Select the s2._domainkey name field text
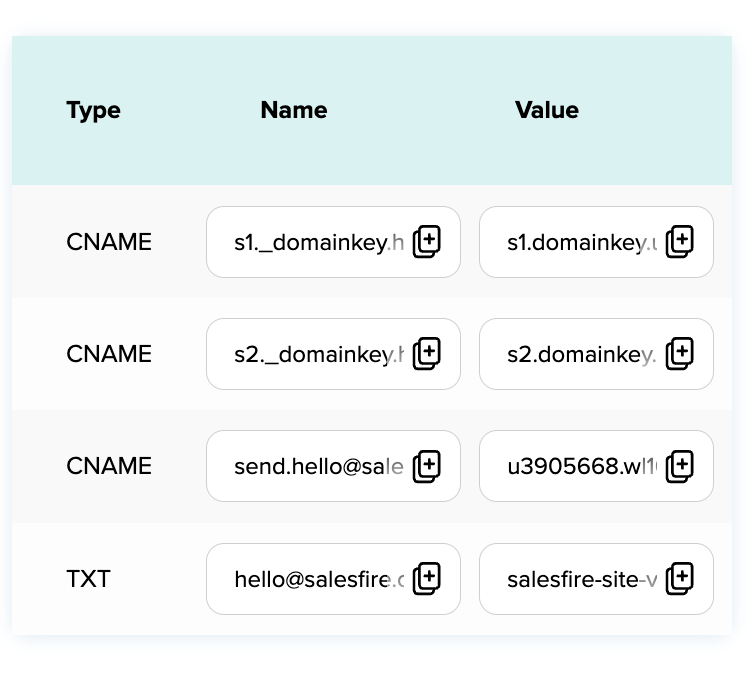This screenshot has width=752, height=692. coord(319,354)
